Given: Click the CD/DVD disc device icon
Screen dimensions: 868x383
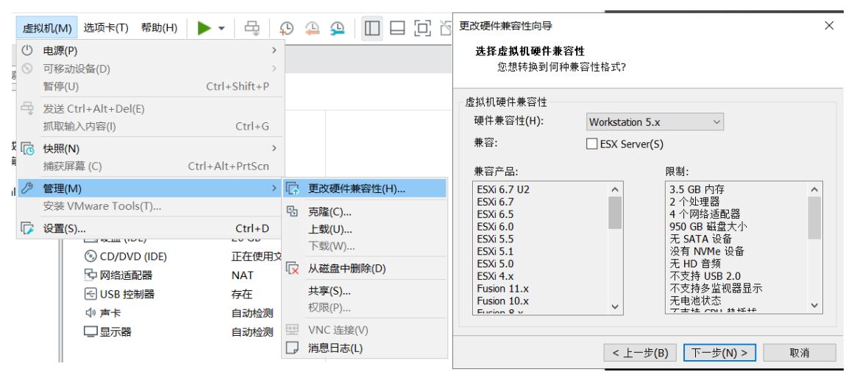Looking at the screenshot, I should 90,256.
